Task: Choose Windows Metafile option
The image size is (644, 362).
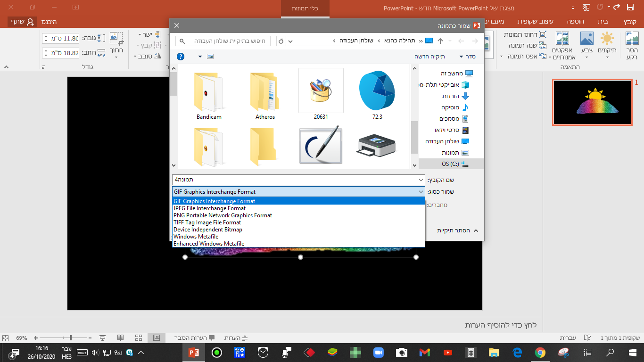Action: click(298, 237)
